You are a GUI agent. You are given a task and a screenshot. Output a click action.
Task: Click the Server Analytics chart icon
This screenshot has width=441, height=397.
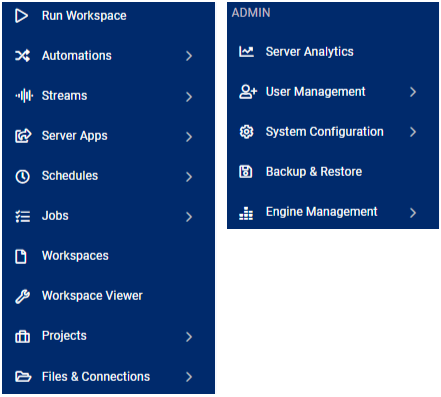coord(246,52)
